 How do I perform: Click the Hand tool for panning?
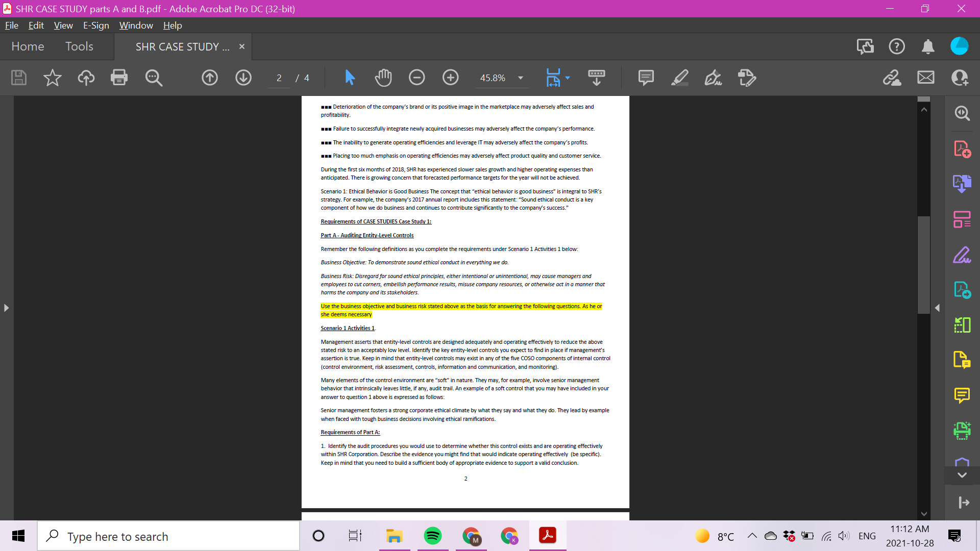point(383,78)
